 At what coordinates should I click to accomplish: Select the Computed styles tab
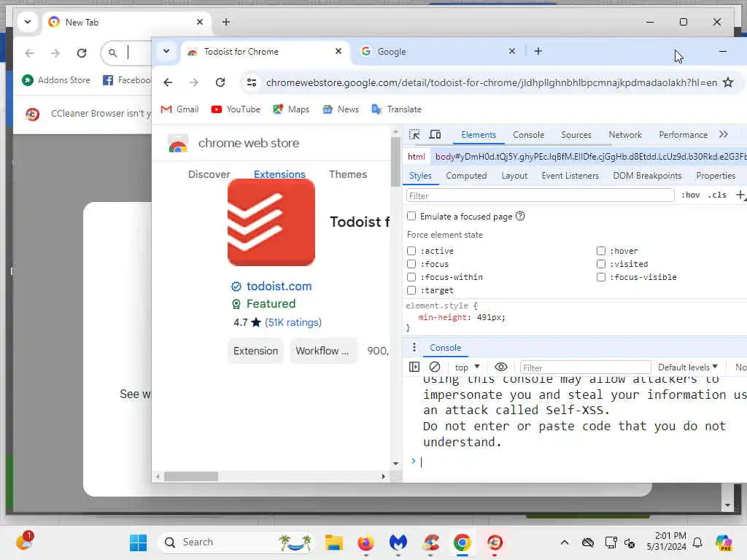[x=466, y=176]
